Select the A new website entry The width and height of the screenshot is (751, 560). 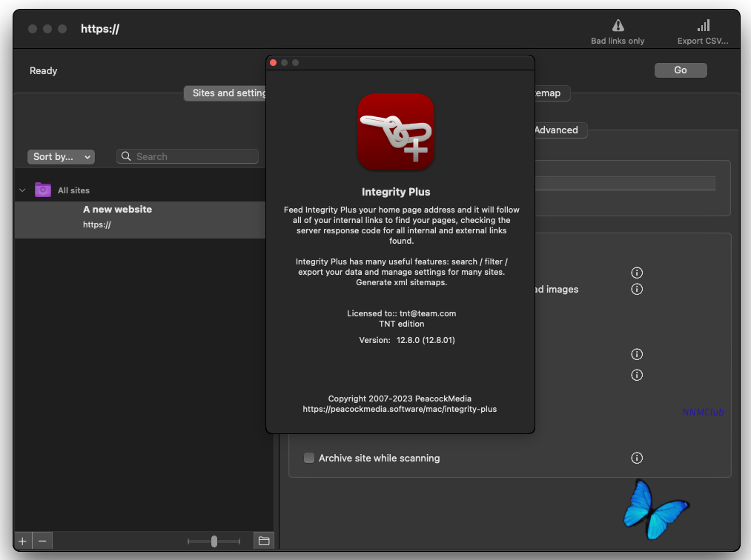coord(140,220)
